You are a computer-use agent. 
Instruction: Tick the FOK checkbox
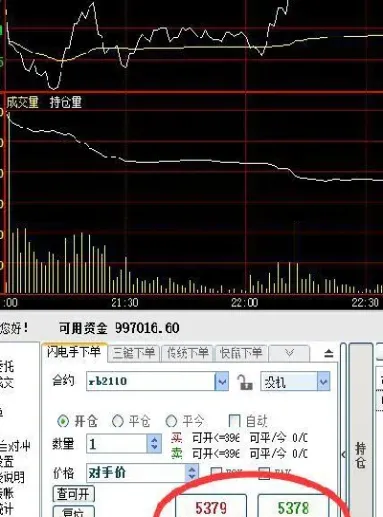pos(216,472)
